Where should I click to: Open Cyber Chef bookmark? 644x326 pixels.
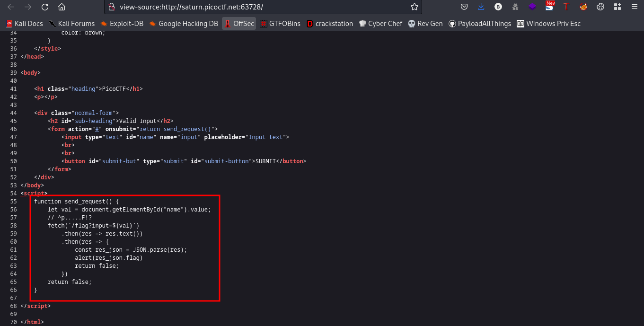tap(380, 24)
